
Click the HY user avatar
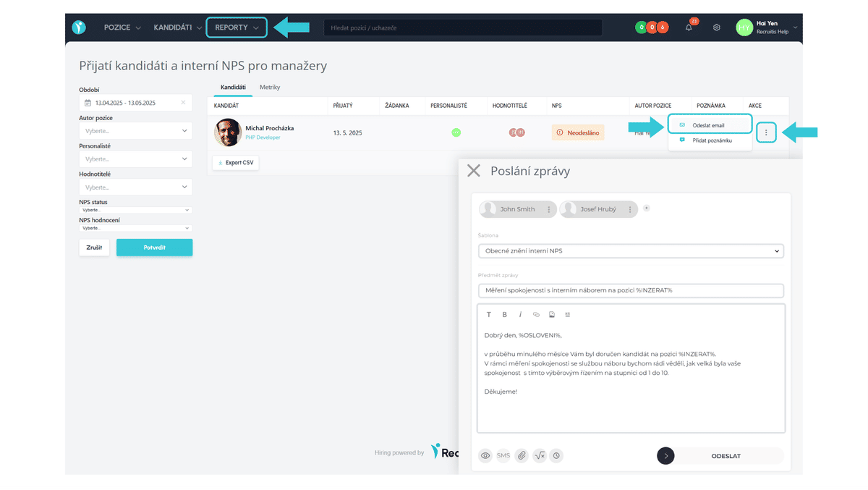pyautogui.click(x=744, y=28)
